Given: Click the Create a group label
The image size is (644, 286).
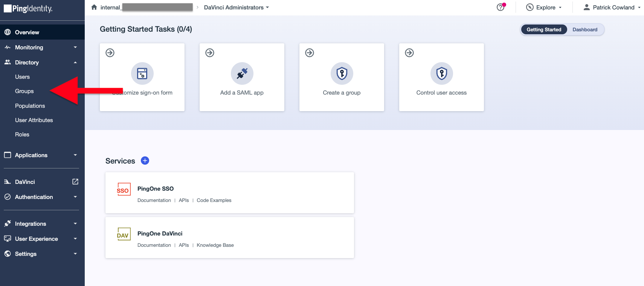Looking at the screenshot, I should pyautogui.click(x=342, y=93).
